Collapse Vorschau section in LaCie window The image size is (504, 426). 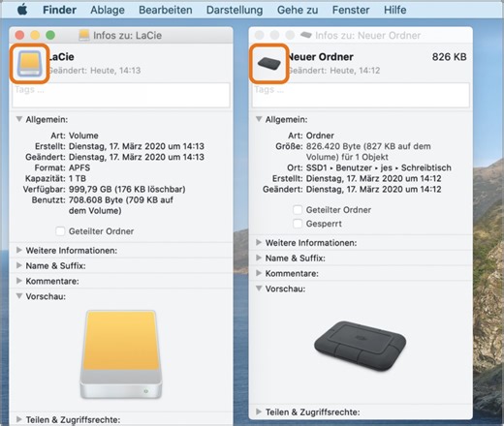(x=19, y=296)
